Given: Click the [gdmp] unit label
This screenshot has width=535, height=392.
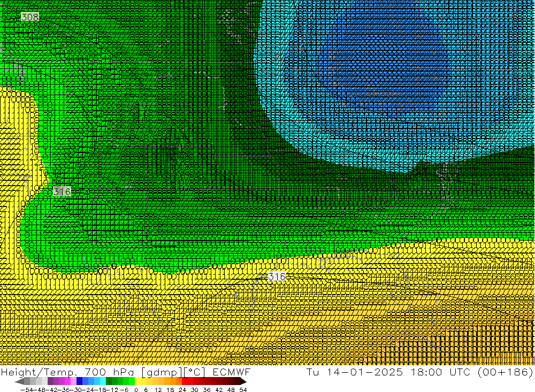Looking at the screenshot, I should pyautogui.click(x=162, y=372).
